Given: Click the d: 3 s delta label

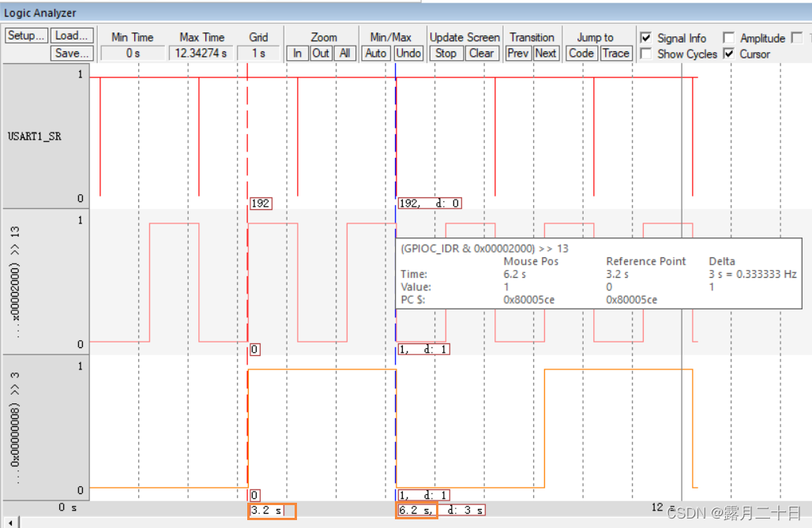Looking at the screenshot, I should 465,511.
